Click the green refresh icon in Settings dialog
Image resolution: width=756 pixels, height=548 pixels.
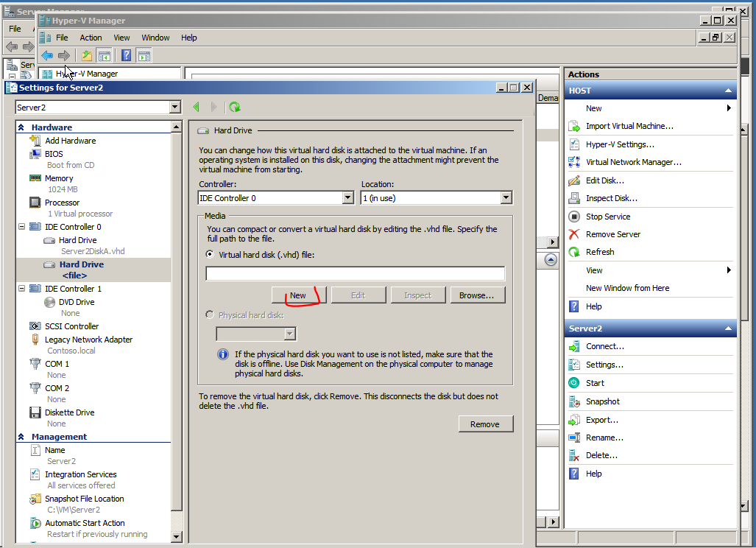point(235,107)
